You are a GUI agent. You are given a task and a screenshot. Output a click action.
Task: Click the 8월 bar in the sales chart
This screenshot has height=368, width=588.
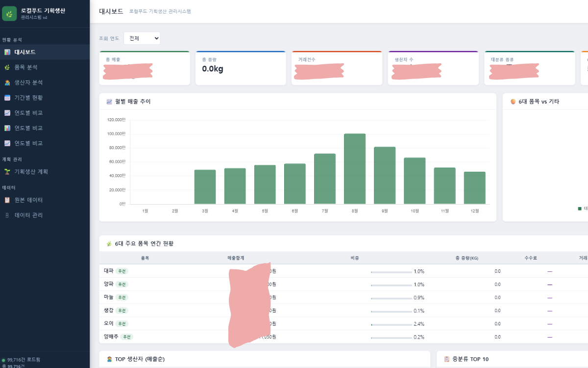[x=355, y=169]
